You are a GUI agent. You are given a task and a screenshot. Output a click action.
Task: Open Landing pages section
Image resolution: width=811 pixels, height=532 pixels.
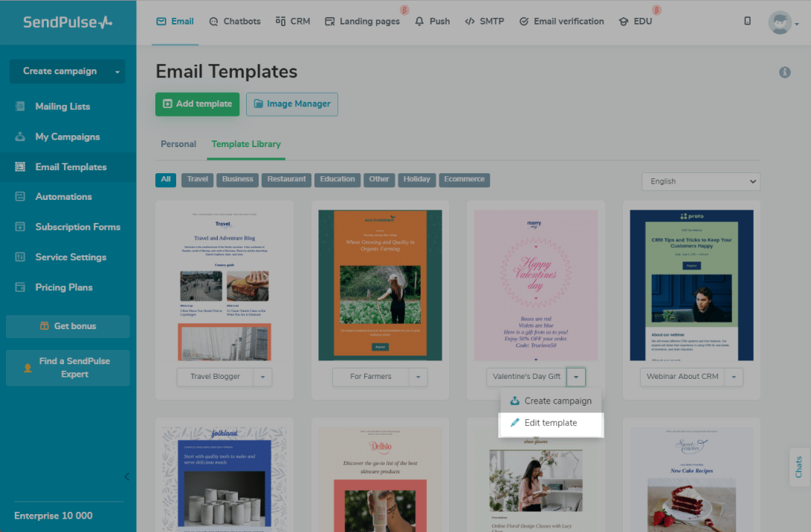click(x=362, y=22)
